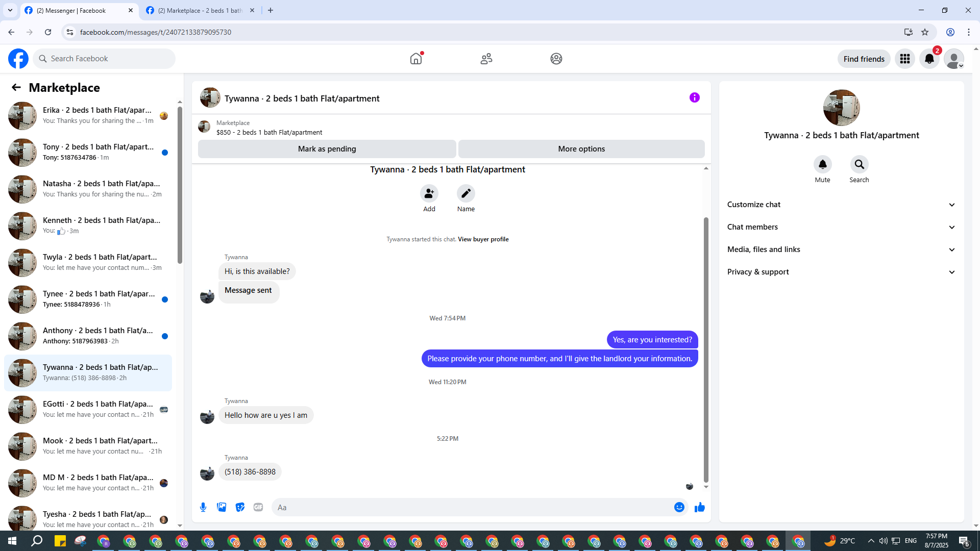Mute the Tywanna conversation
This screenshot has height=551, width=980.
click(823, 164)
